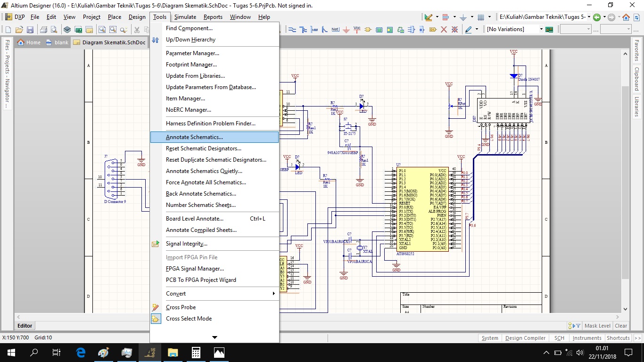Screen dimensions: 644x362
Task: Select the Place Wire tool icon
Action: point(292,29)
